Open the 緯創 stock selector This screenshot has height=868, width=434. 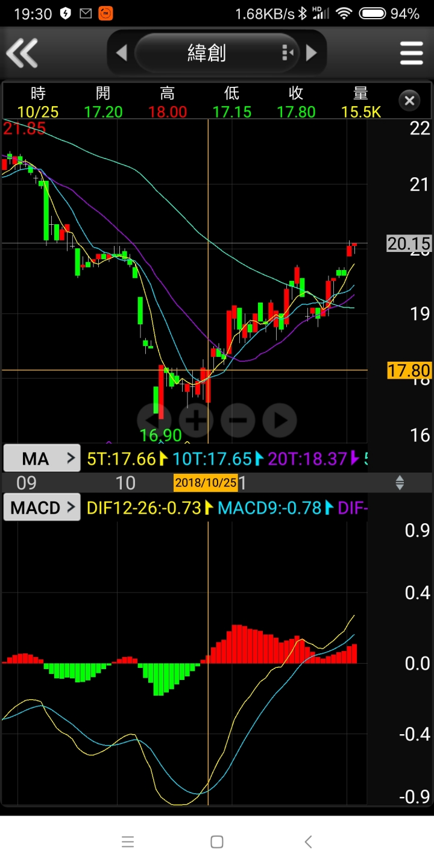coord(217,53)
